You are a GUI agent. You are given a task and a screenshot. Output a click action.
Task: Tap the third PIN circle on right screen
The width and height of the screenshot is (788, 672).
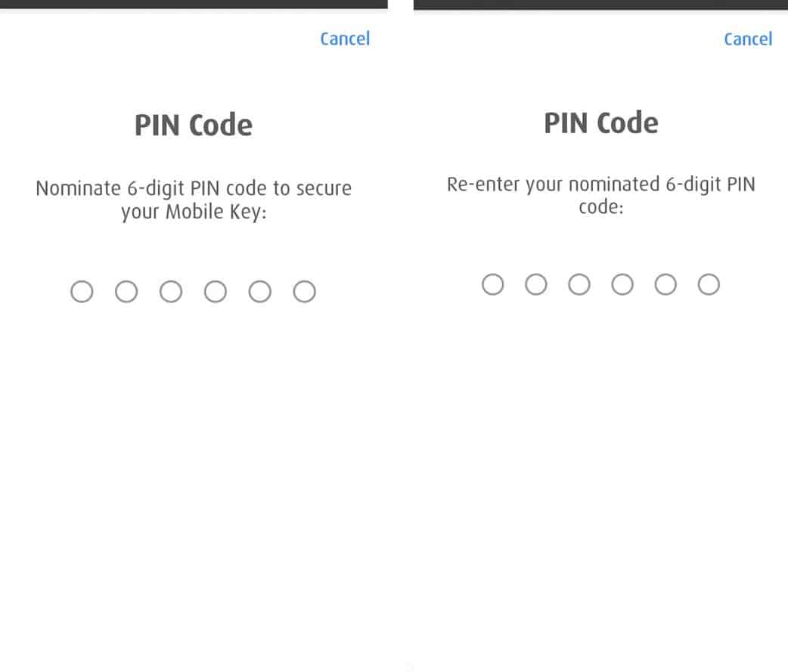pyautogui.click(x=579, y=284)
